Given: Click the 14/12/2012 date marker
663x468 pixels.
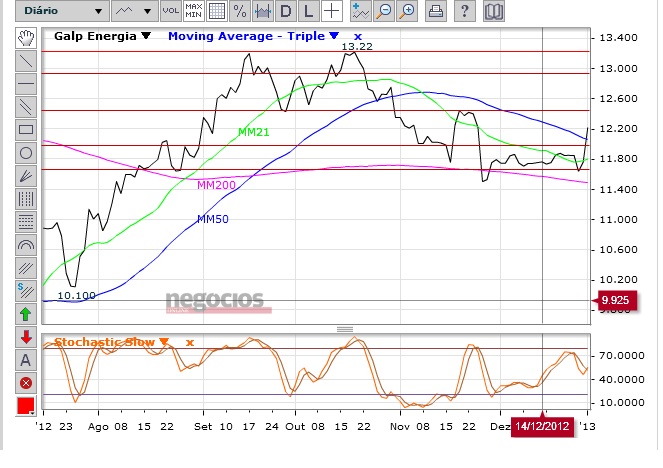Looking at the screenshot, I should point(542,426).
